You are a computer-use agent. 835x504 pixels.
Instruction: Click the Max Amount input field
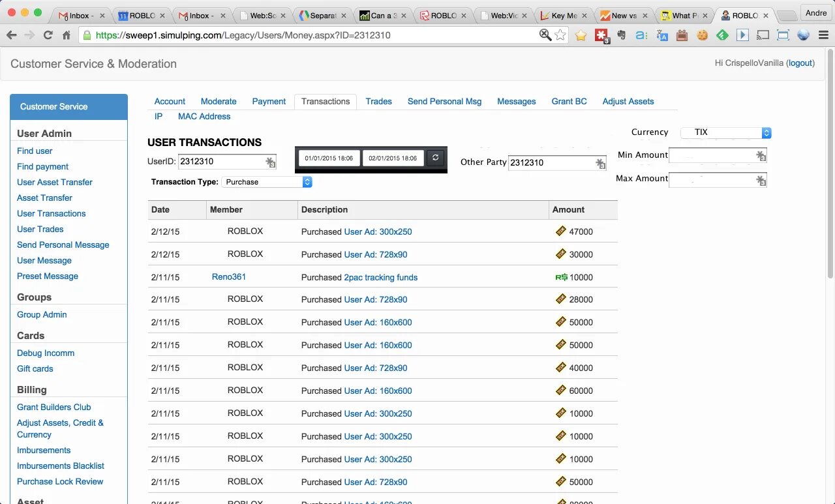click(x=718, y=179)
